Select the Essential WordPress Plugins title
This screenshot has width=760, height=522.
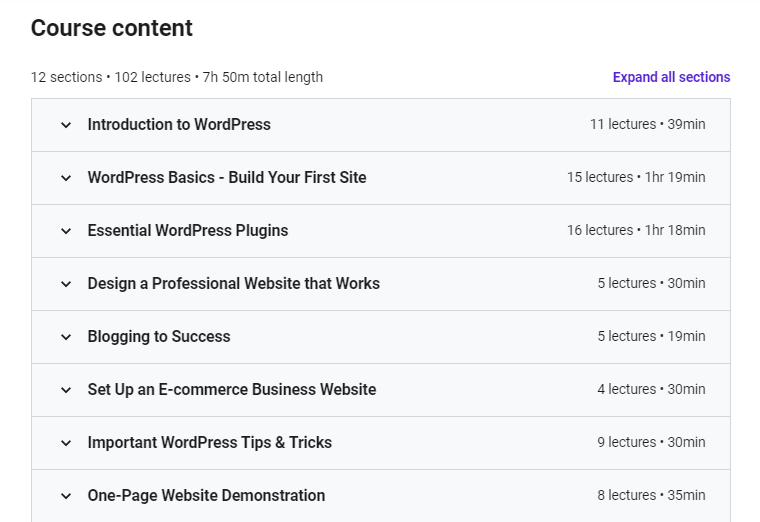pos(188,231)
